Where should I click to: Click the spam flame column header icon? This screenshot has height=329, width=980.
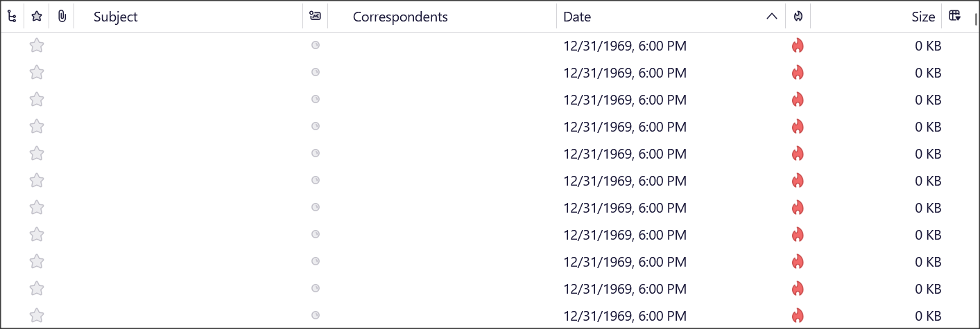point(798,17)
